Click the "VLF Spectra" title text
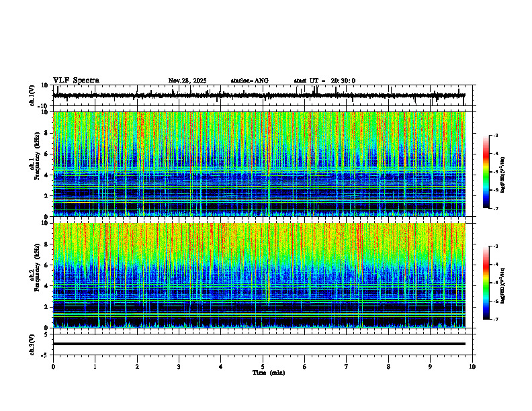The height and width of the screenshot is (411, 532). (x=76, y=81)
